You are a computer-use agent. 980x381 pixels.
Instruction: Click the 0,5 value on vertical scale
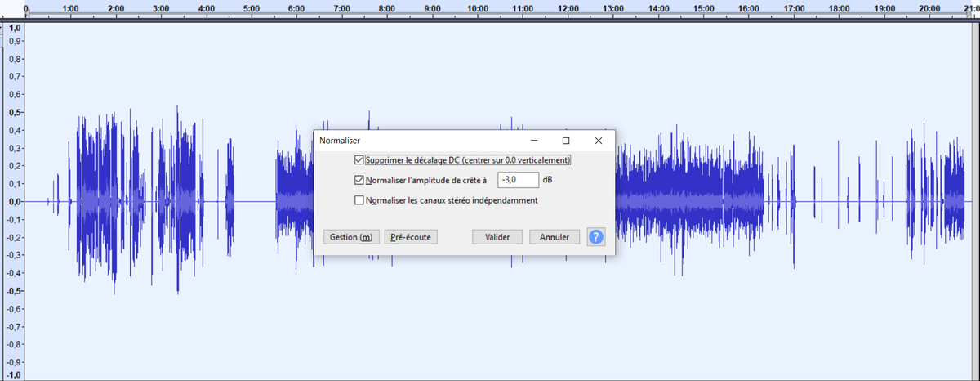(x=16, y=113)
